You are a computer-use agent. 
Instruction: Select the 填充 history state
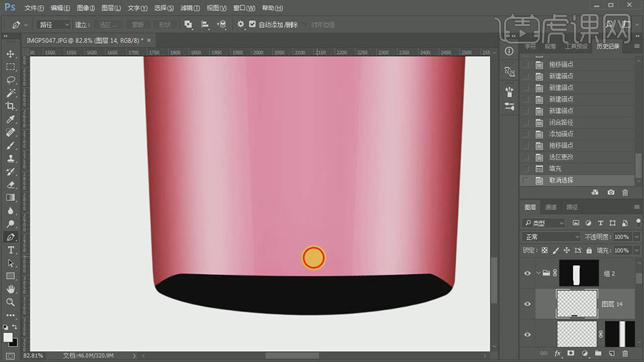click(555, 168)
